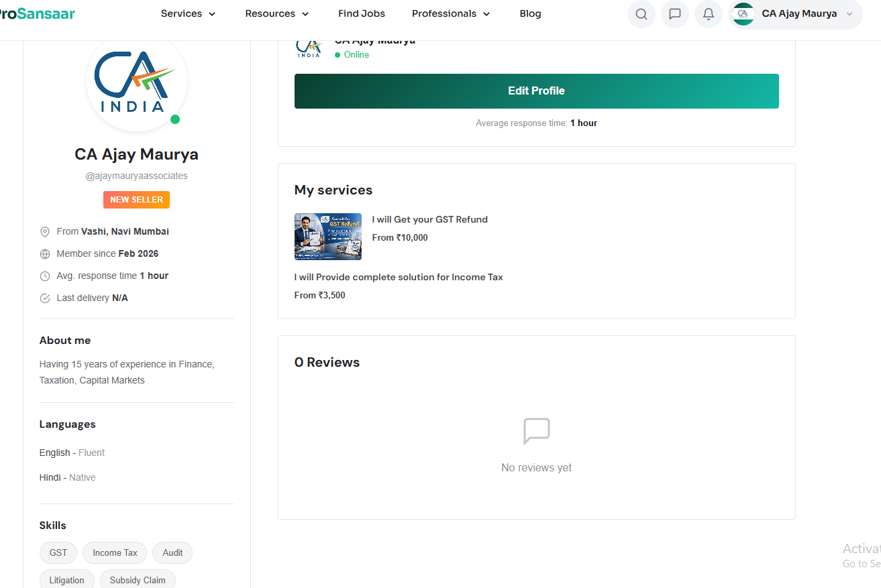Open 'Provide complete solution for Income Tax' service
Image resolution: width=881 pixels, height=588 pixels.
(x=399, y=277)
